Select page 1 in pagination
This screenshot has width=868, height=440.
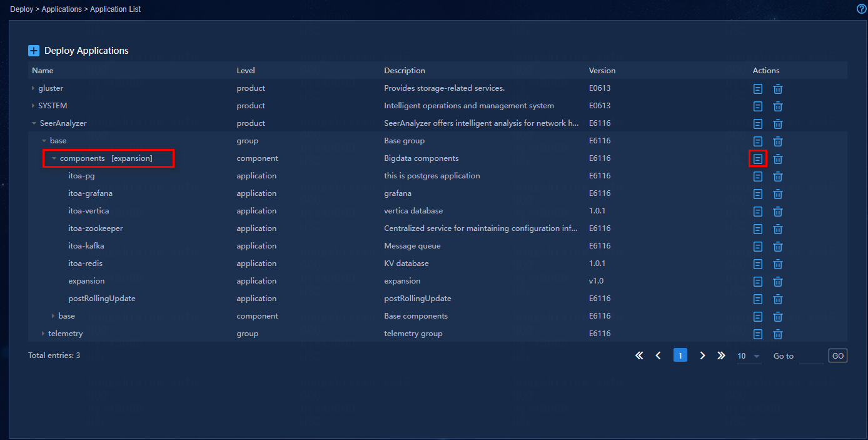[x=680, y=356]
